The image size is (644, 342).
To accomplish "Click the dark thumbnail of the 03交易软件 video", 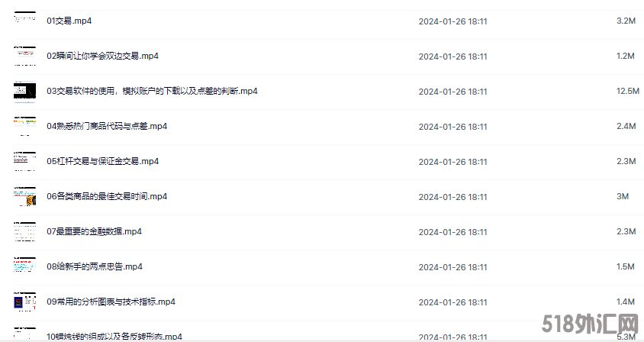I will coord(24,92).
